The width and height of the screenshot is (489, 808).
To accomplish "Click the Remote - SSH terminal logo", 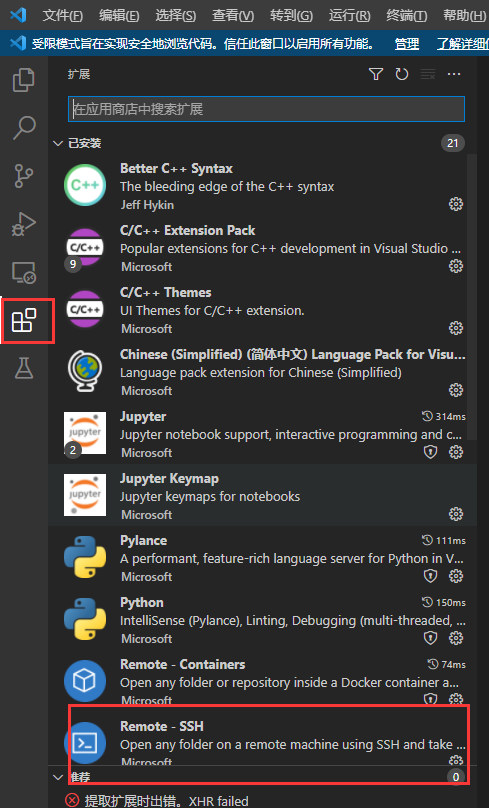I will (85, 743).
